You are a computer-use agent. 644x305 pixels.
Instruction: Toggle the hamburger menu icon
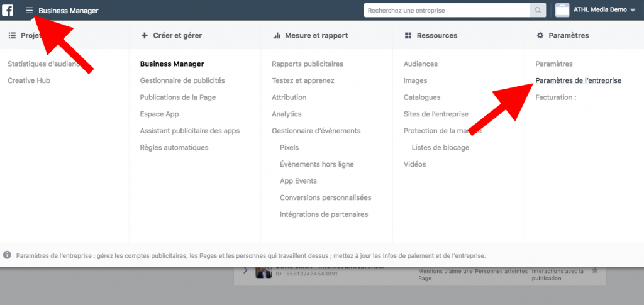[29, 10]
